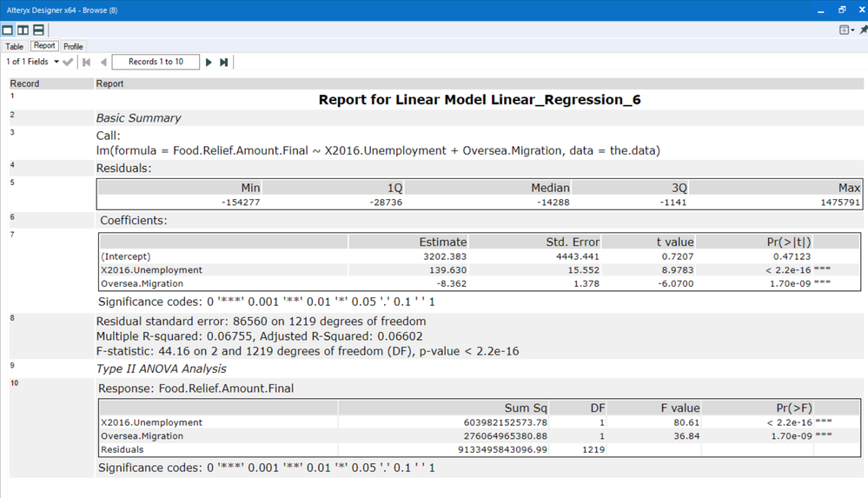Viewport: 868px width, 498px height.
Task: Click residual 1Q value -28736
Action: [386, 203]
